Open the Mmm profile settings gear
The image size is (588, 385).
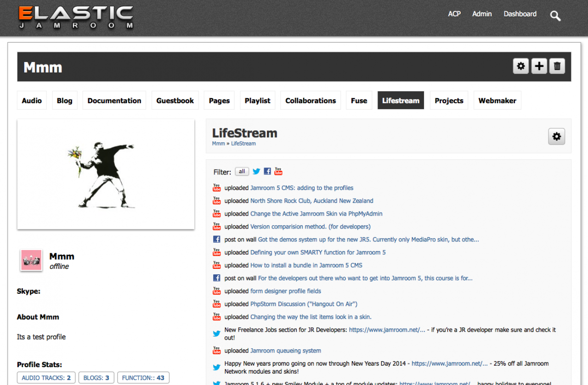[521, 66]
